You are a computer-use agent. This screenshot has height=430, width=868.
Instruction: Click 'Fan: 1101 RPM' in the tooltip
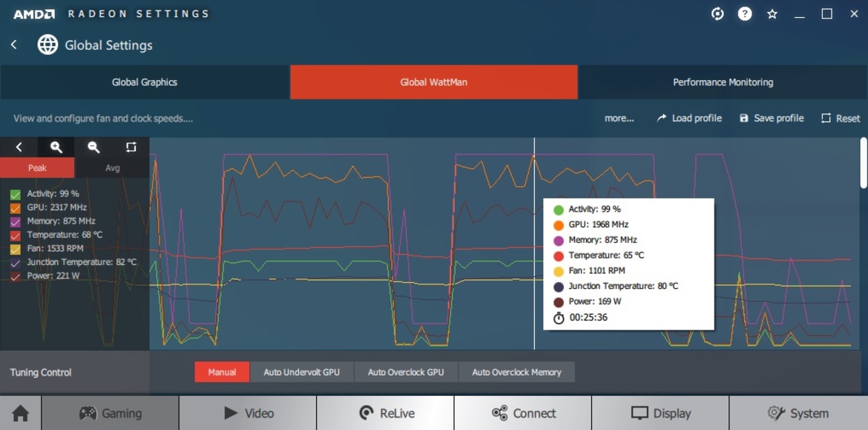(596, 271)
